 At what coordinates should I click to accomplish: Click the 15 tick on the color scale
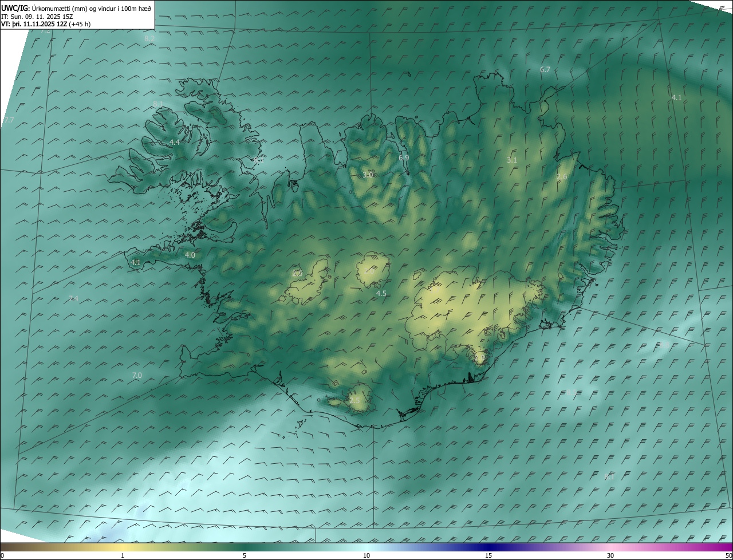click(488, 555)
